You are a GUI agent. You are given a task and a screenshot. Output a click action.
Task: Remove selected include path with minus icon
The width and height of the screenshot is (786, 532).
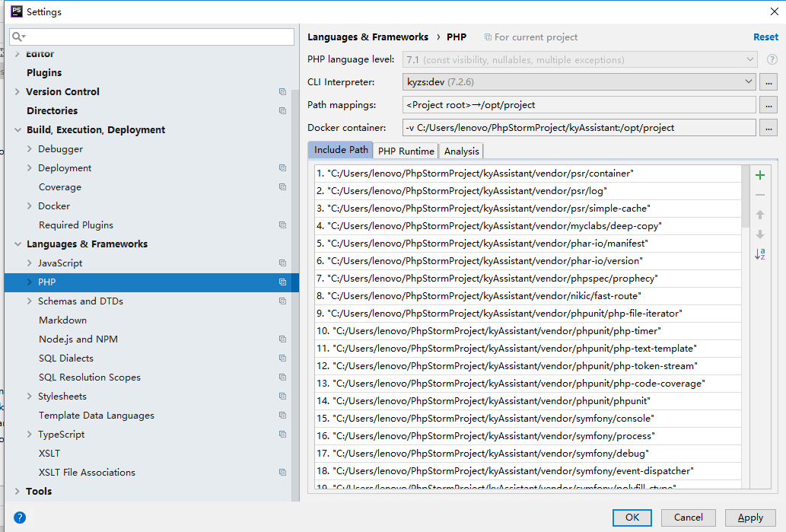[x=760, y=195]
